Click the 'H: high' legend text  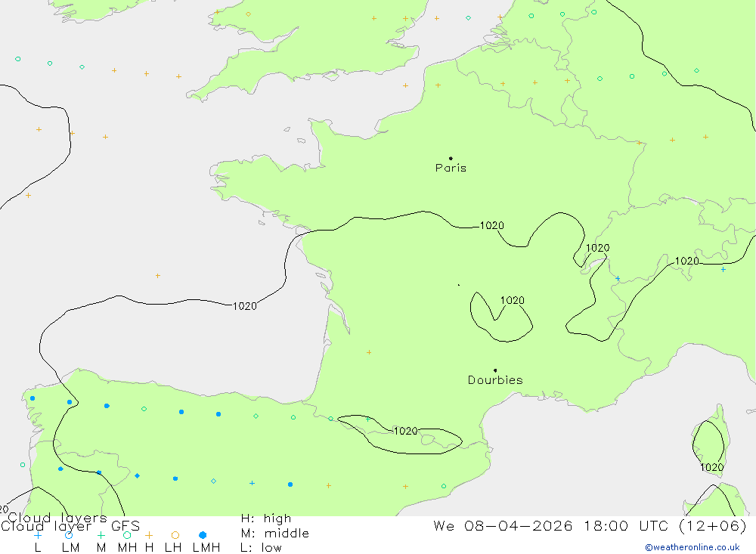click(266, 518)
